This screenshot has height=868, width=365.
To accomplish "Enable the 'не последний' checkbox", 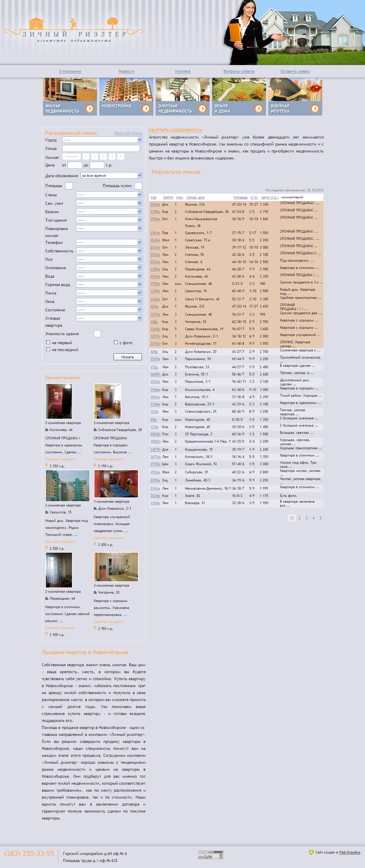I will coord(48,349).
